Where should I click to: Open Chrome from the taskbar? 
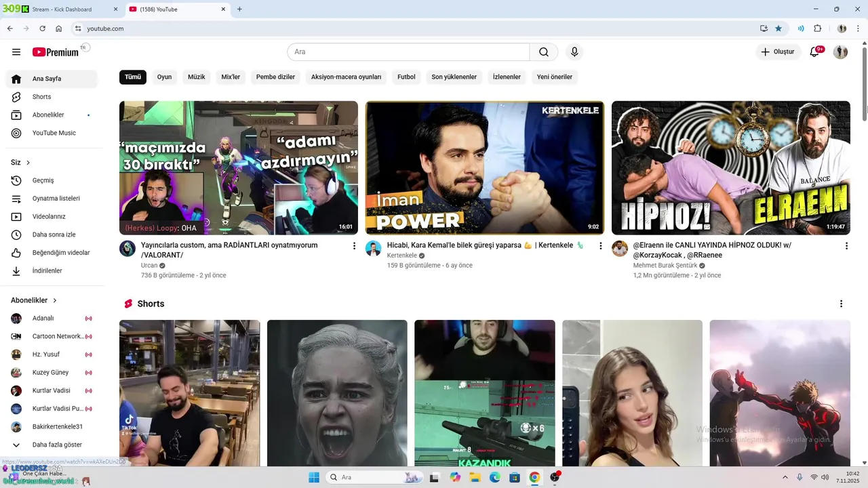(x=534, y=477)
